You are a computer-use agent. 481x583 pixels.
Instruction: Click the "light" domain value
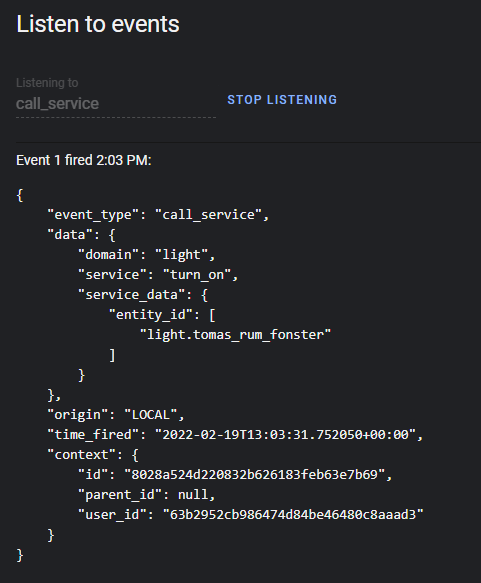point(181,255)
